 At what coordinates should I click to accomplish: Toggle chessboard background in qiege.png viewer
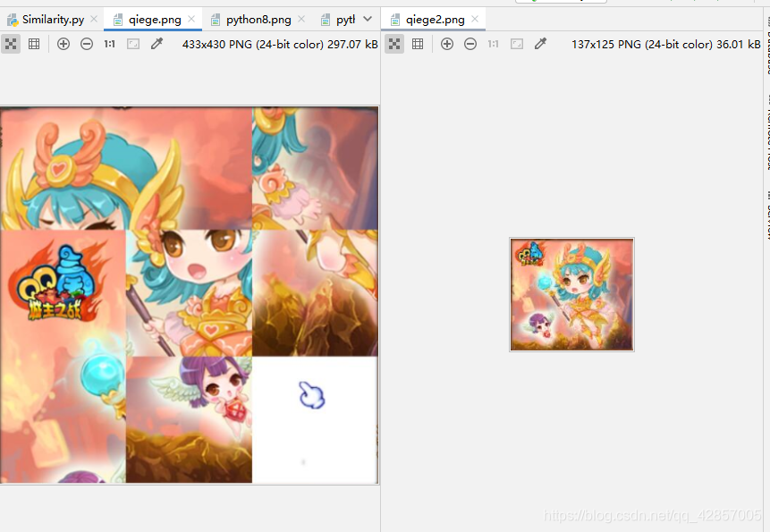(11, 44)
